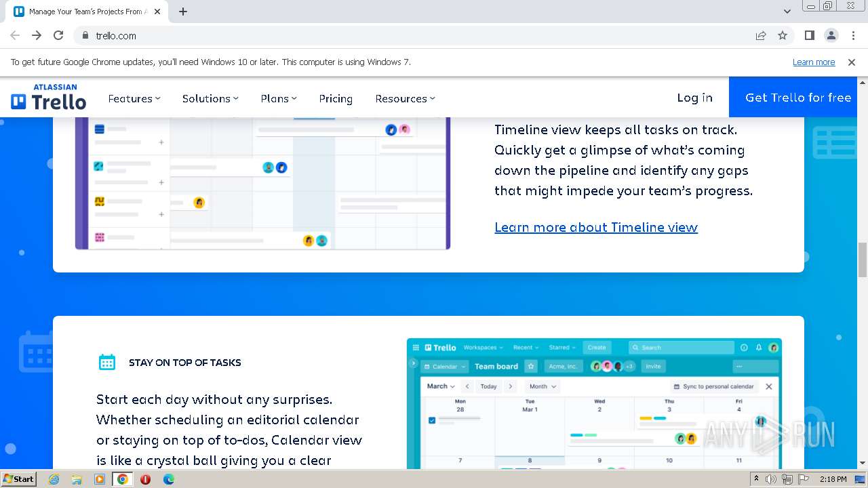
Task: Toggle the browser side panel icon
Action: (x=810, y=35)
